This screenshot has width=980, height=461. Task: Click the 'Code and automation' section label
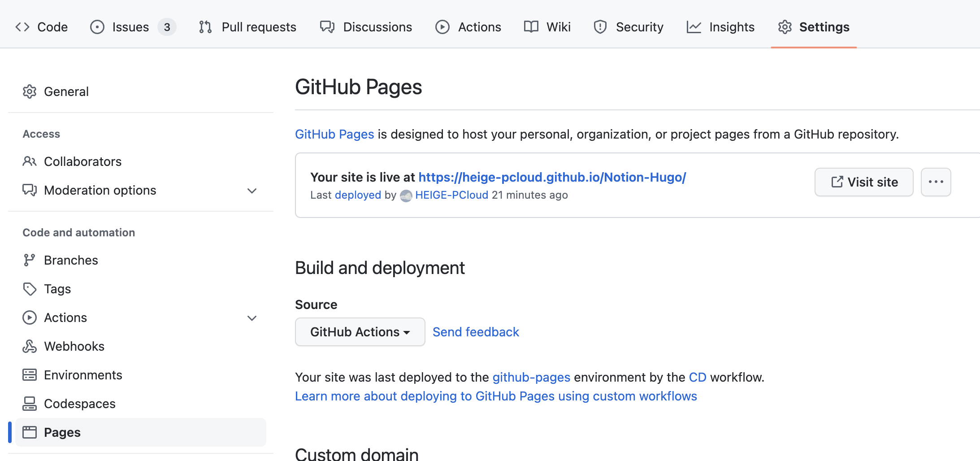(x=79, y=232)
